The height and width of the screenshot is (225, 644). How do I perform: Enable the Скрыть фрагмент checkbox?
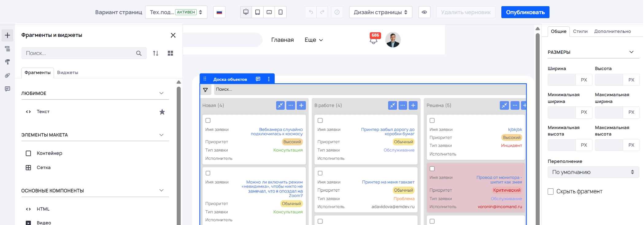[551, 191]
